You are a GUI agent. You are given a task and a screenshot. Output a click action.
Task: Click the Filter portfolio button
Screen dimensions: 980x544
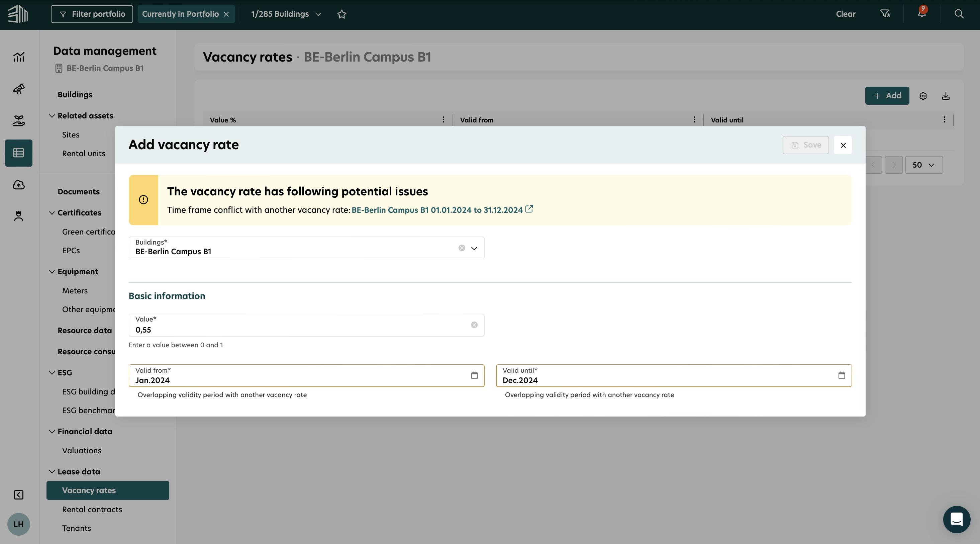(x=92, y=14)
